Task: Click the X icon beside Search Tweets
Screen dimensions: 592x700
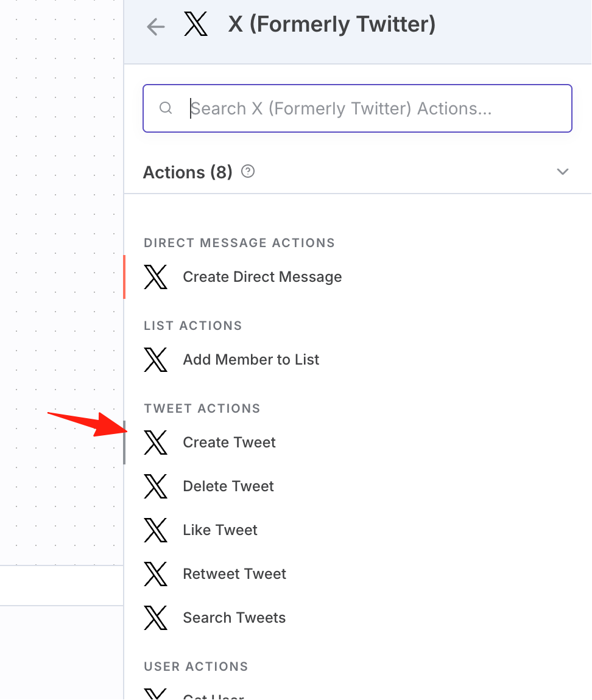Action: point(155,618)
